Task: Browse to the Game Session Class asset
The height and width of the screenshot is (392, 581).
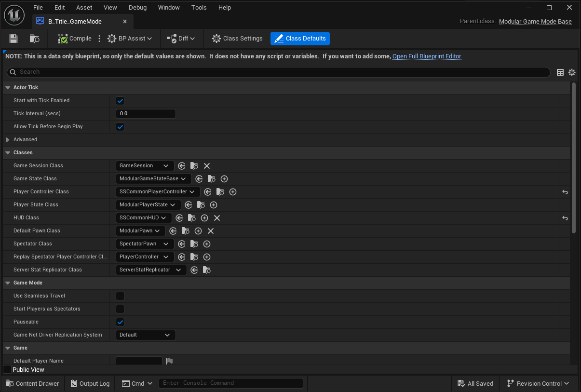Action: [x=194, y=165]
